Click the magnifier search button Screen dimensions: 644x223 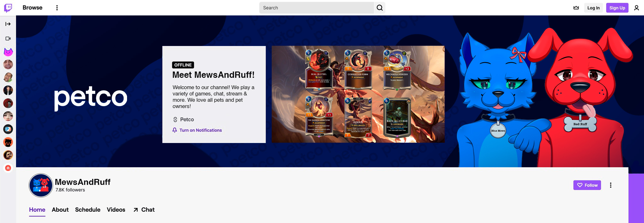tap(380, 8)
